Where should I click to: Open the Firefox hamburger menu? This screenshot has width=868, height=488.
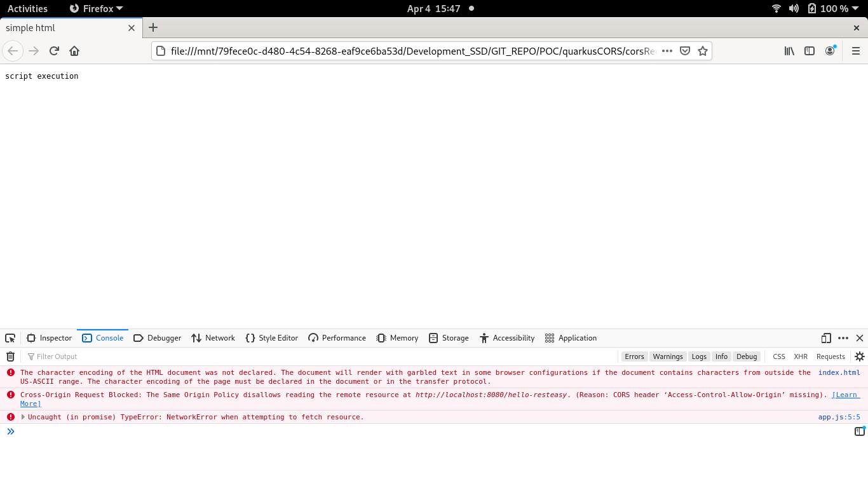(x=856, y=51)
